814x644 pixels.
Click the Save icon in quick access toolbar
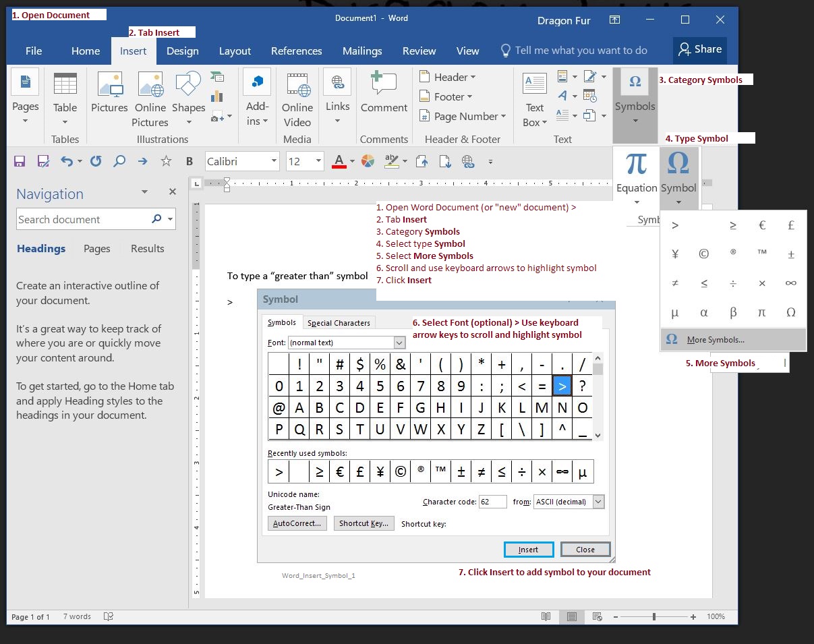[x=20, y=161]
